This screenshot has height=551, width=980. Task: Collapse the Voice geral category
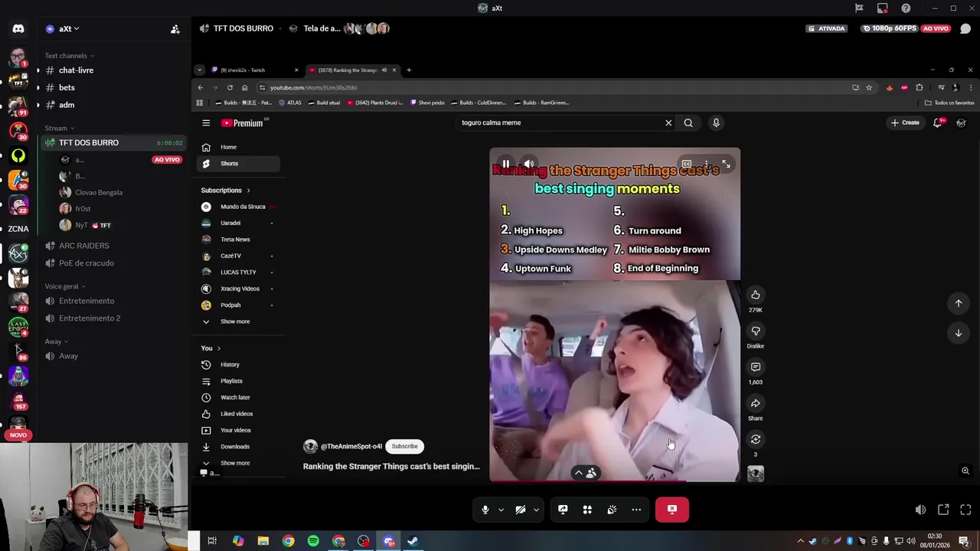point(65,286)
